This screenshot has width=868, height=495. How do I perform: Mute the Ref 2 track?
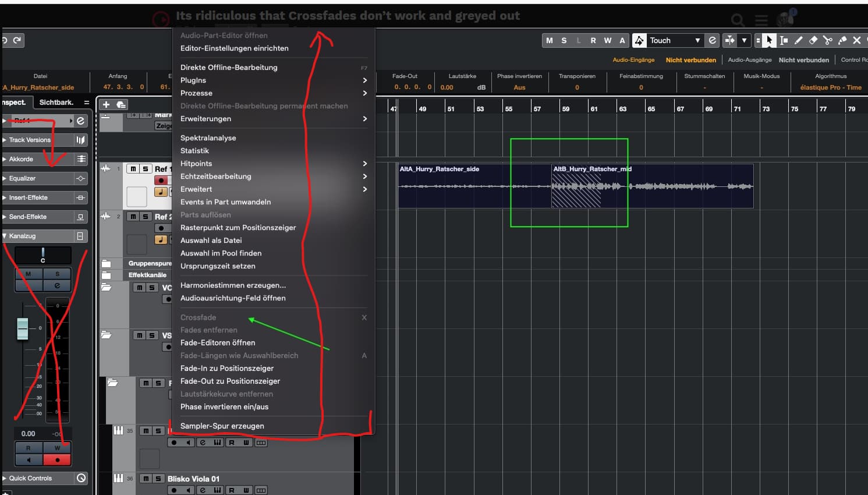point(133,217)
